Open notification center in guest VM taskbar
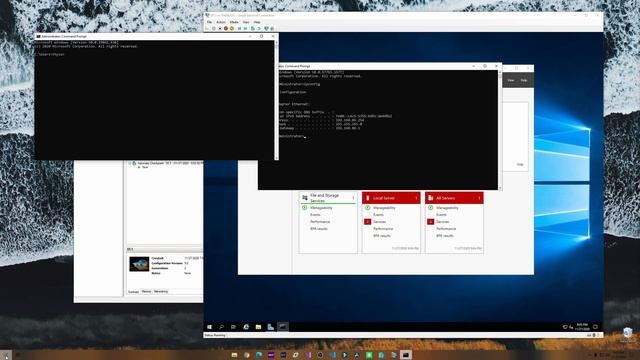Viewport: 640px width, 360px height. (596, 327)
